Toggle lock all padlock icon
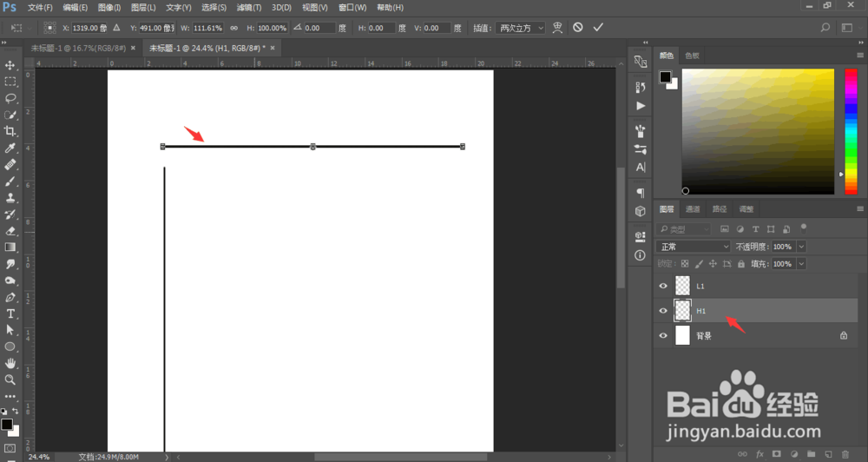Screen dimensions: 868x462 (741, 264)
